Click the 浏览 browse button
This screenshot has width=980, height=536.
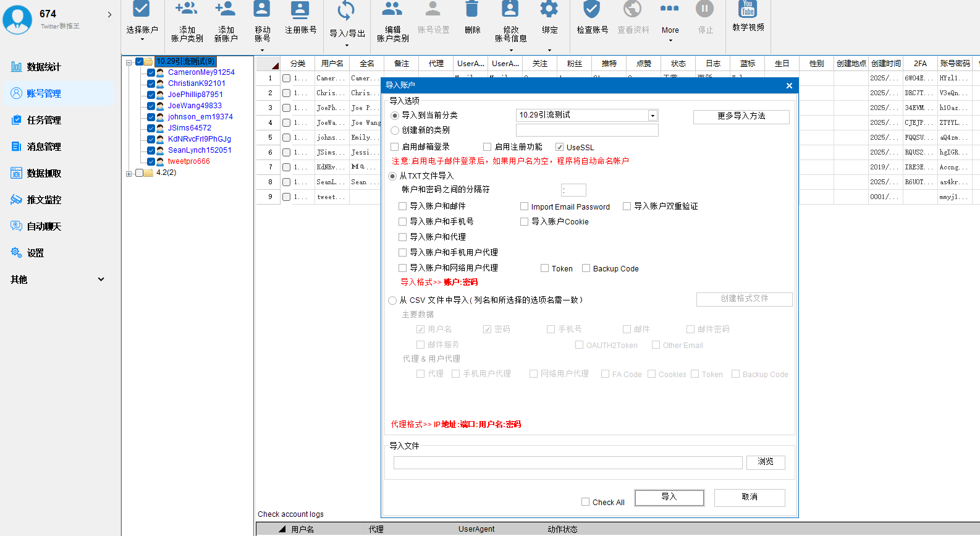(766, 462)
